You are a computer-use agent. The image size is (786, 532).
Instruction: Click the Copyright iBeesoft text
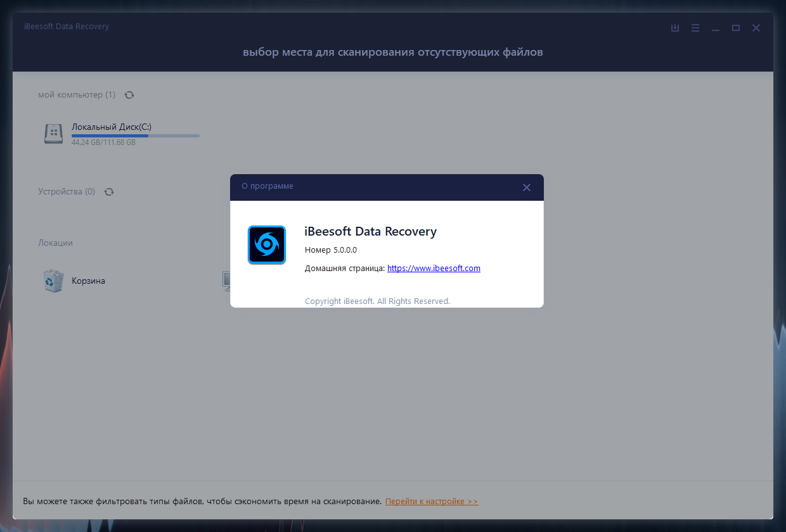pos(377,301)
